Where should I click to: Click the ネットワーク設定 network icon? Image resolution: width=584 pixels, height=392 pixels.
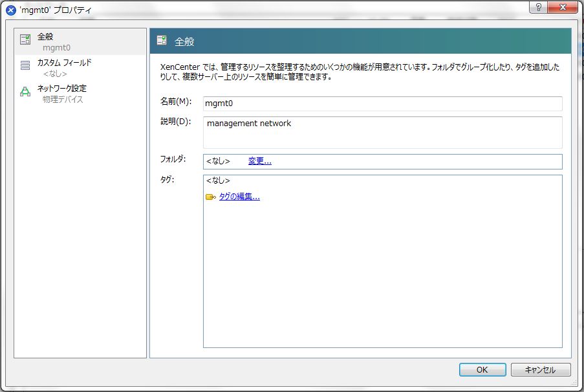pos(25,91)
